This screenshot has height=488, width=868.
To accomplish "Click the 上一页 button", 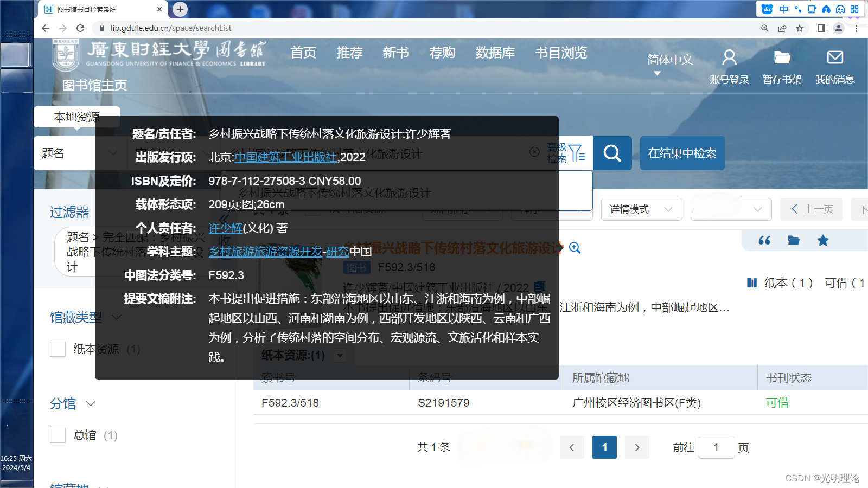I will pos(811,209).
